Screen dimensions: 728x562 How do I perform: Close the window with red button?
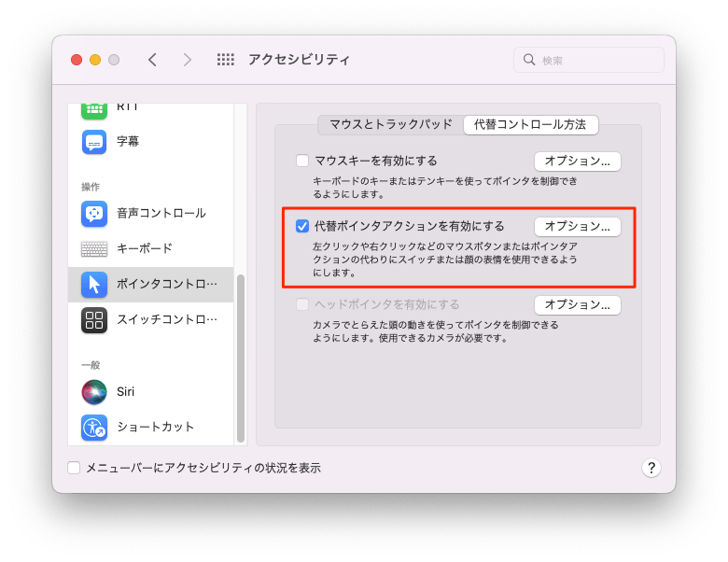click(x=77, y=60)
